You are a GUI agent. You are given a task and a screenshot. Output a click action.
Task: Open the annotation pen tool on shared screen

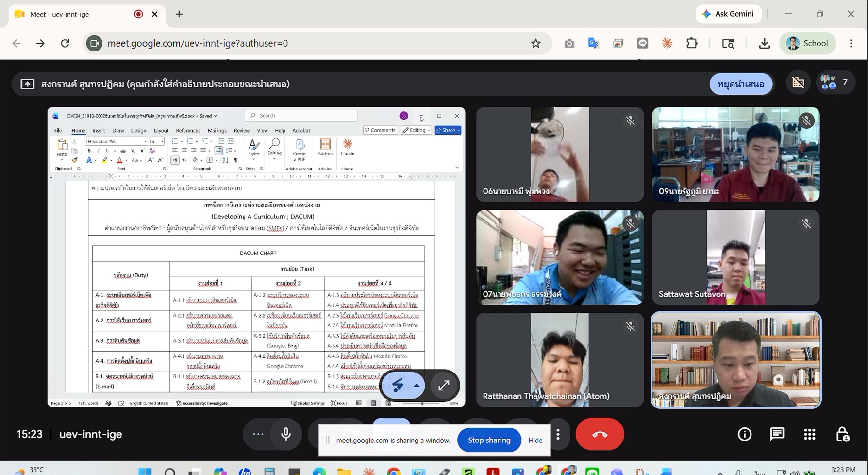click(398, 386)
